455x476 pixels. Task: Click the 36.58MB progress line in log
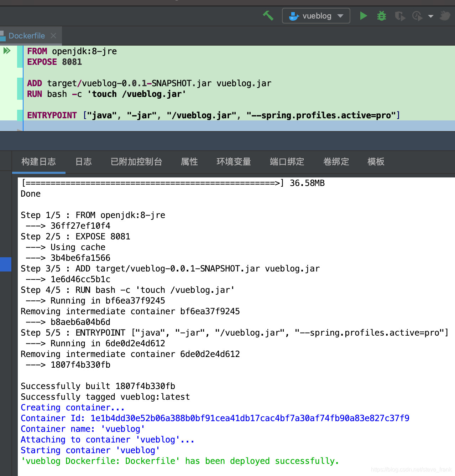click(x=173, y=183)
